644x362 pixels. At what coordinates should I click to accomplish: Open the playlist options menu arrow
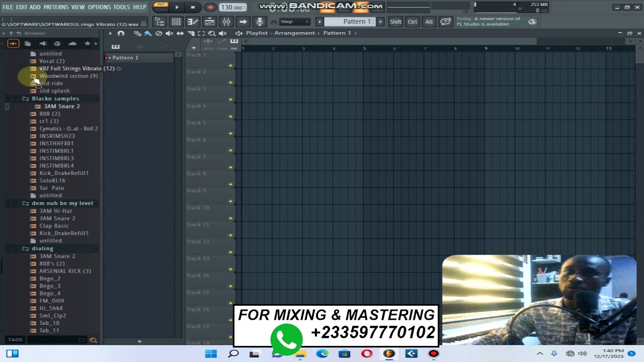(x=110, y=33)
